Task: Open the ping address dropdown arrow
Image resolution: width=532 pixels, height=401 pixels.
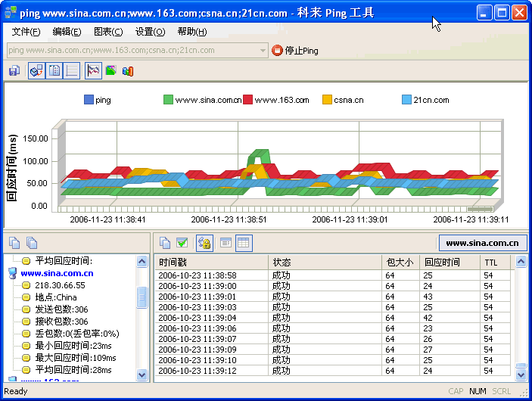Action: (x=263, y=51)
